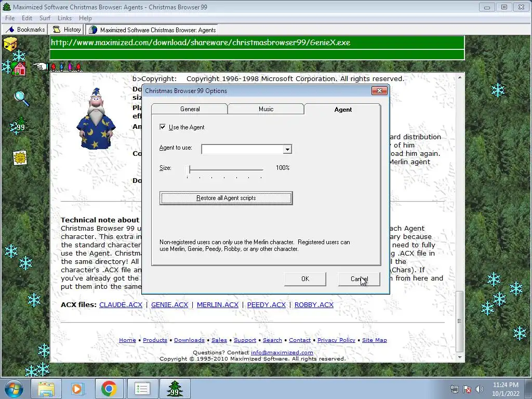Select the Agent tab
The width and height of the screenshot is (532, 399).
tap(343, 109)
